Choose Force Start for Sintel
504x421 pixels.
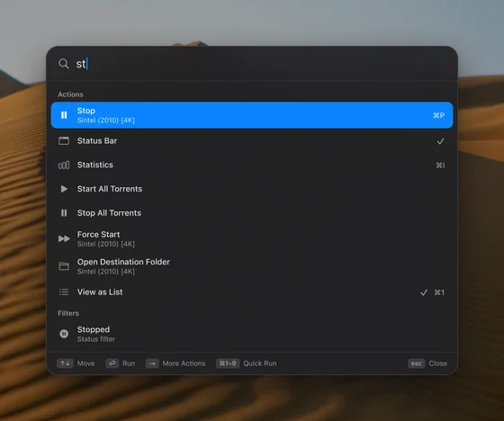click(x=252, y=238)
